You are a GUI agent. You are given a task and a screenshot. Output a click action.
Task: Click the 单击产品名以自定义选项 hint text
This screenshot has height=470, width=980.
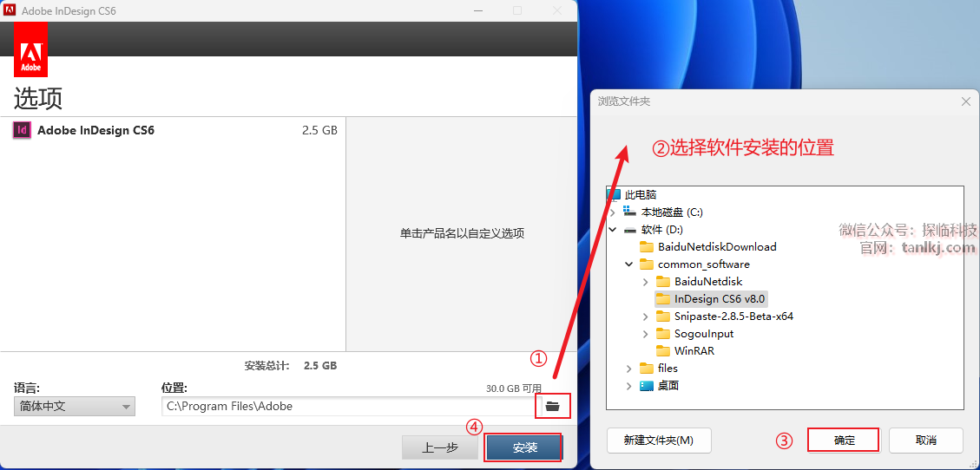coord(462,233)
